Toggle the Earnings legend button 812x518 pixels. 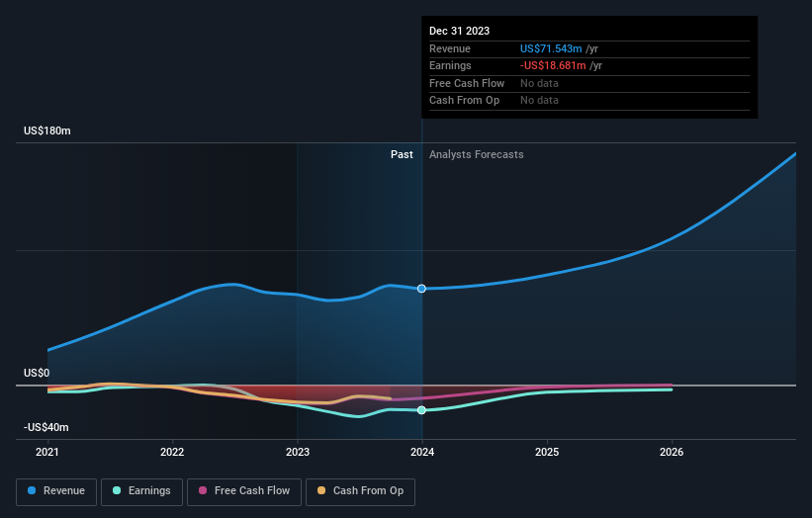(x=141, y=491)
